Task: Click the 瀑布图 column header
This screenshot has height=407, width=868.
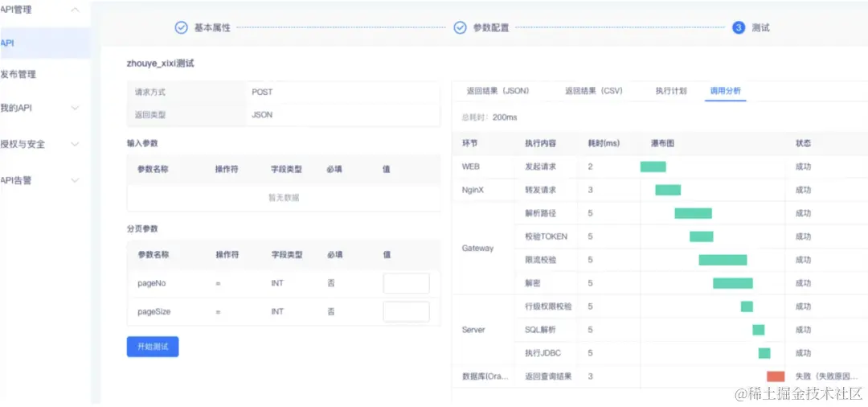Action: (662, 143)
